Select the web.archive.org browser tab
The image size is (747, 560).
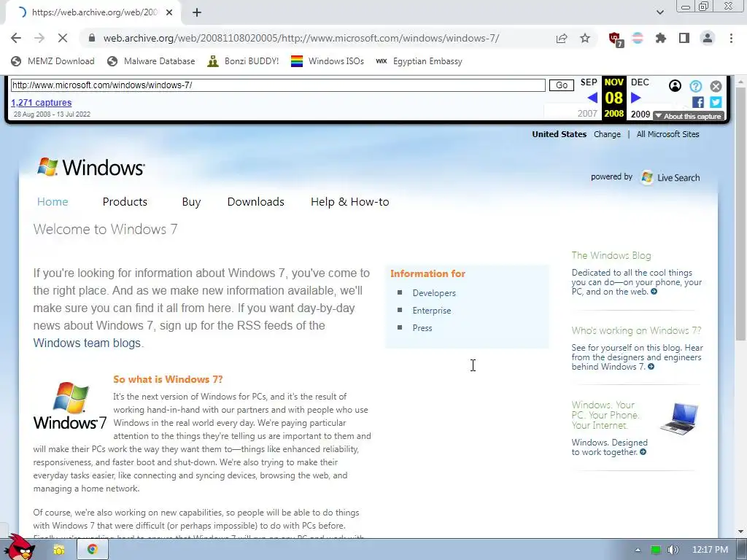(93, 12)
